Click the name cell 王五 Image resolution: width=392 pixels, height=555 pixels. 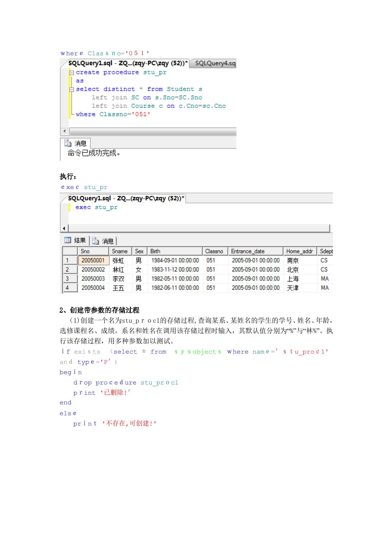point(120,288)
